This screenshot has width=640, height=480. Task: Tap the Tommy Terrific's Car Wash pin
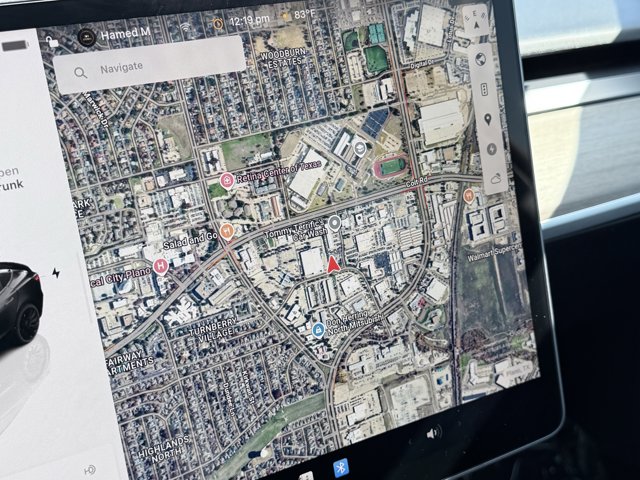pos(334,221)
